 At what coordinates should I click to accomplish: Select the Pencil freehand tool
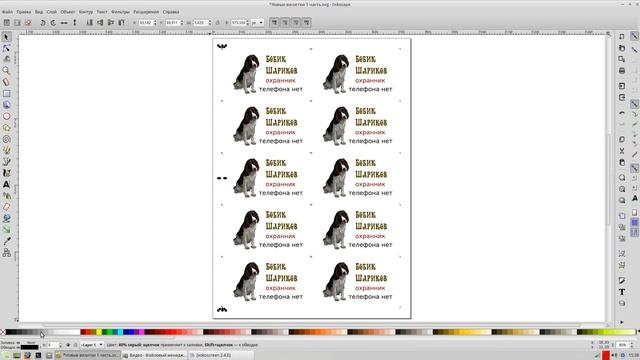(x=6, y=151)
